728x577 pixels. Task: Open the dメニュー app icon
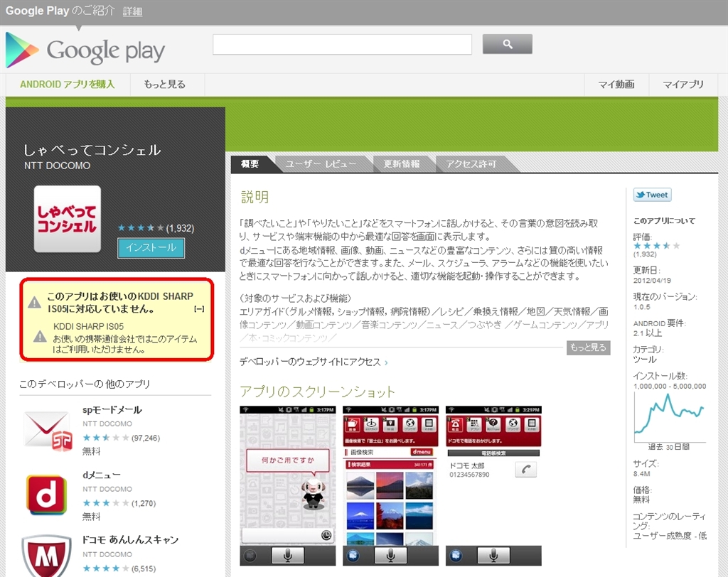(x=47, y=495)
